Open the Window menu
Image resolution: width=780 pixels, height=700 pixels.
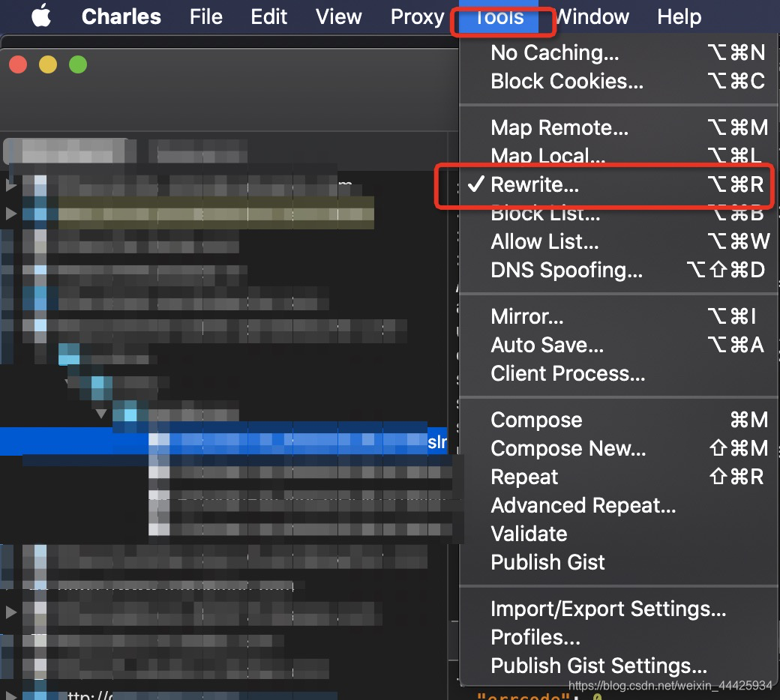click(592, 17)
